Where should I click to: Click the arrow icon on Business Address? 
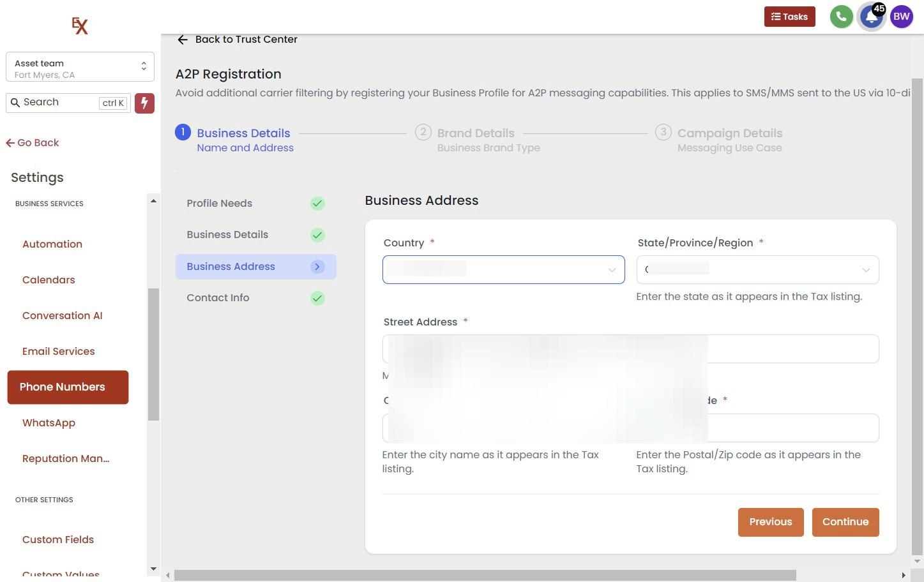click(317, 267)
